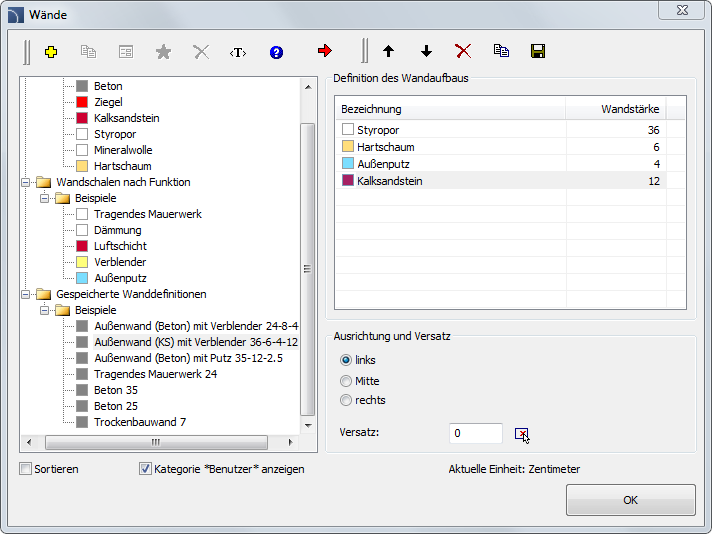Click the Wände window title icon
The image size is (712, 534).
16,15
